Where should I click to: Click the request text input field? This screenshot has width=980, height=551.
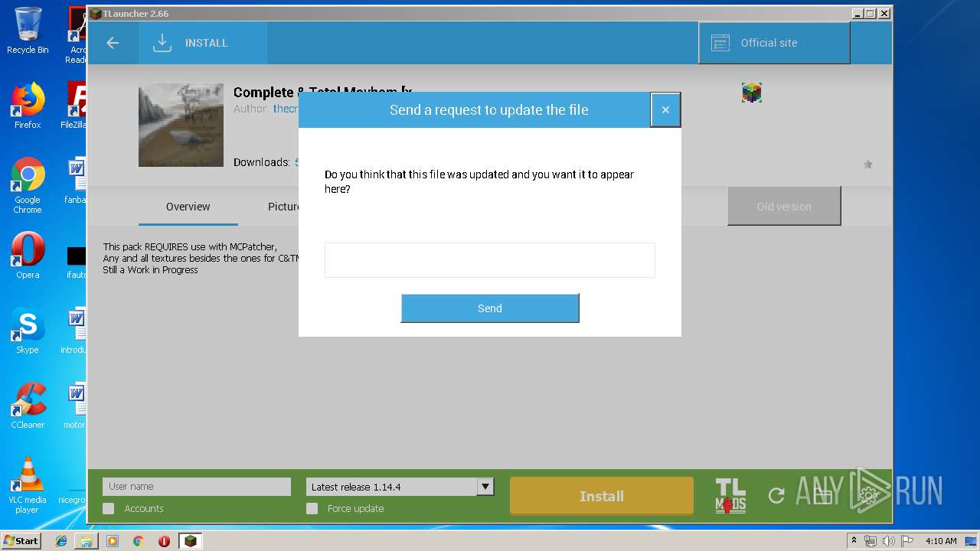click(490, 260)
